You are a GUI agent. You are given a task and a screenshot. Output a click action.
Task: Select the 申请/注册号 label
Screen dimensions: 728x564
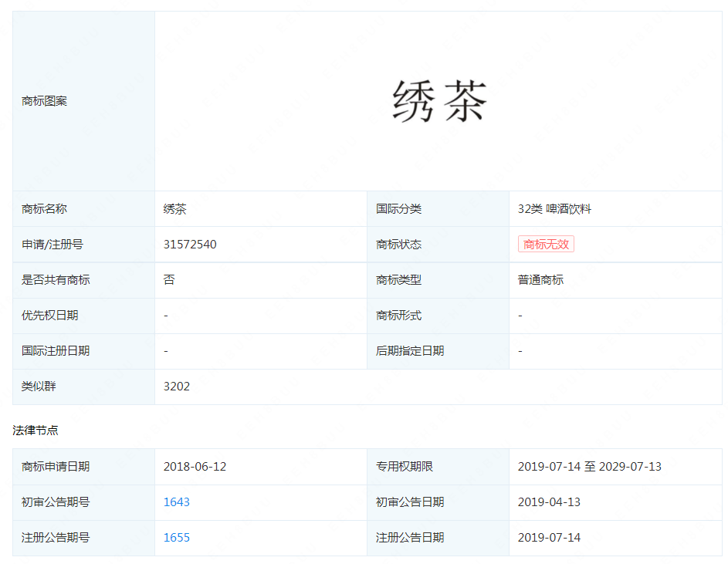click(52, 244)
